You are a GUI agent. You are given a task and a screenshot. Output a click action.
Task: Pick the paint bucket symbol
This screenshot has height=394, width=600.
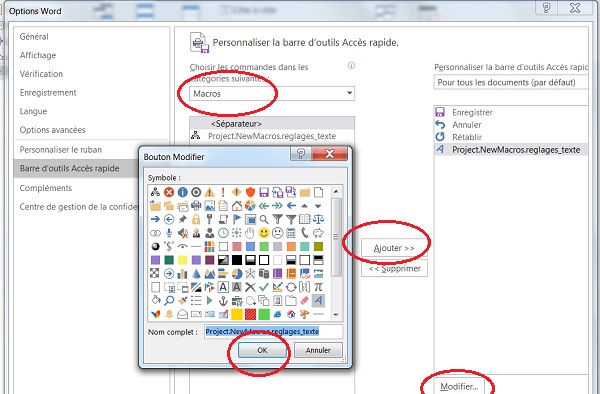tap(155, 301)
